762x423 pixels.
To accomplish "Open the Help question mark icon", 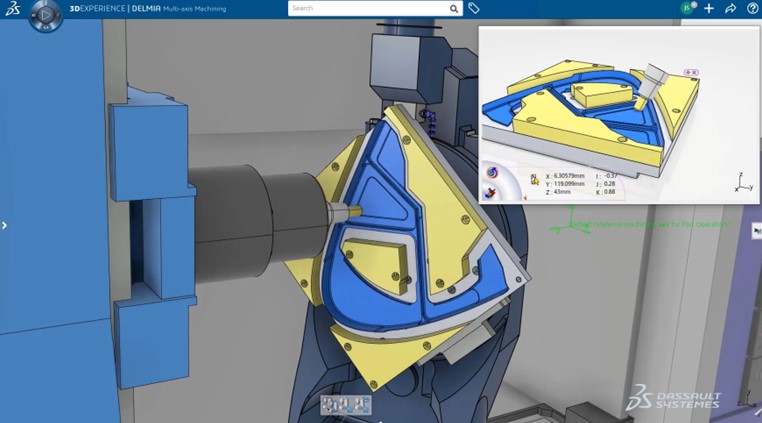I will 752,8.
